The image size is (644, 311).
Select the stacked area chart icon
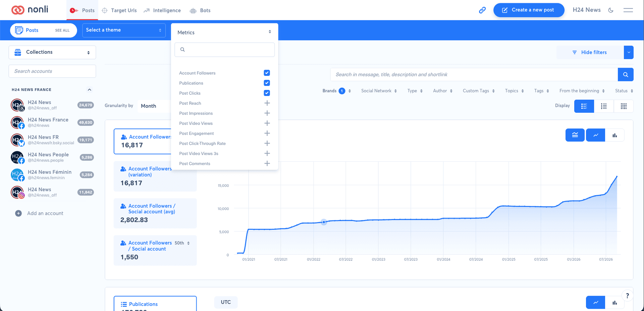point(575,135)
